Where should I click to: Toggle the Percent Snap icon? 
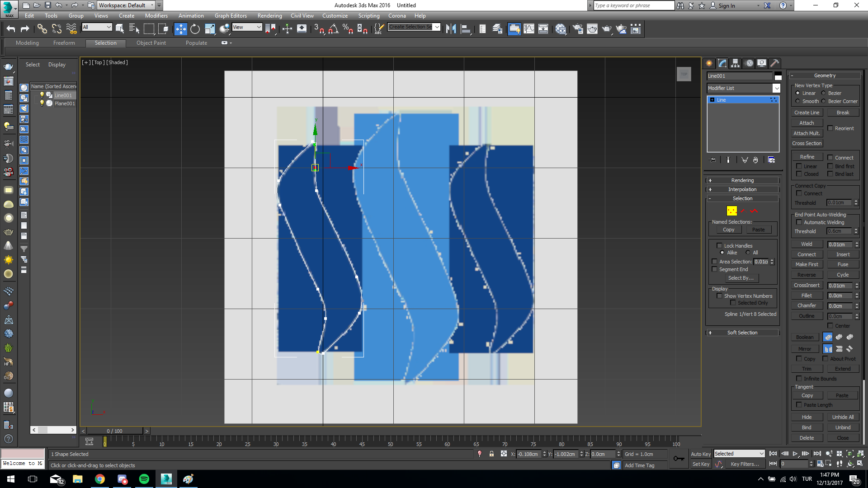click(348, 29)
